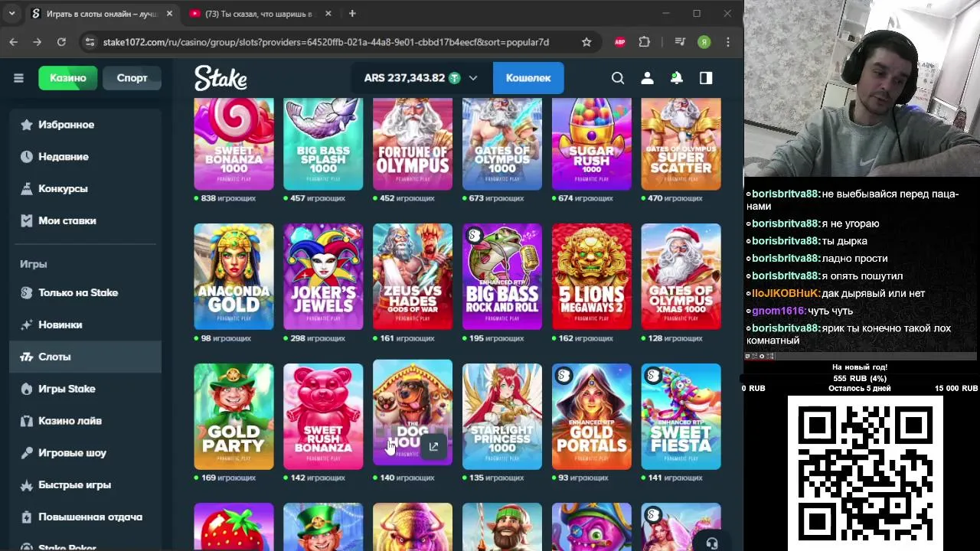The image size is (980, 551).
Task: Go forward in browser history
Action: tap(37, 42)
